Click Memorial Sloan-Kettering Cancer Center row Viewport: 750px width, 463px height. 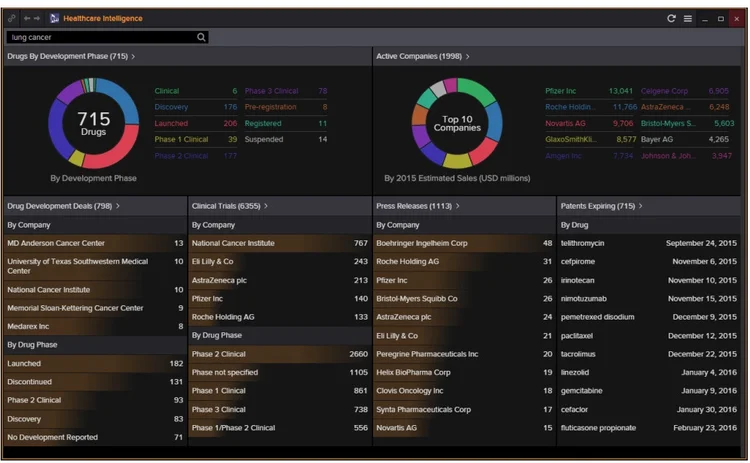point(95,308)
